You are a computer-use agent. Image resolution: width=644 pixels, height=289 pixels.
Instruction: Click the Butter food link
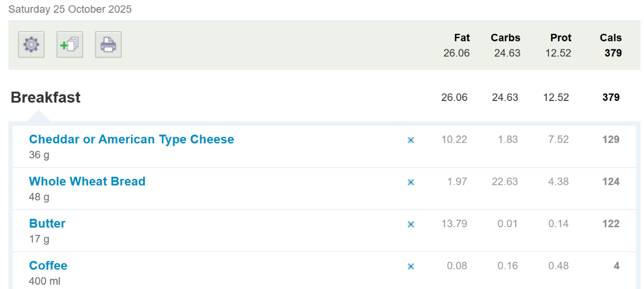47,223
